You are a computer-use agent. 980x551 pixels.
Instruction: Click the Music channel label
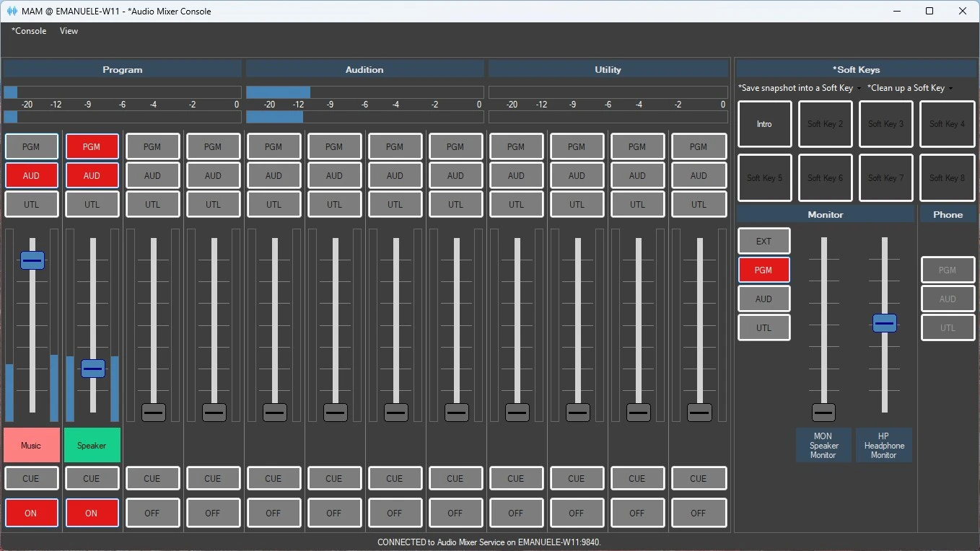31,445
